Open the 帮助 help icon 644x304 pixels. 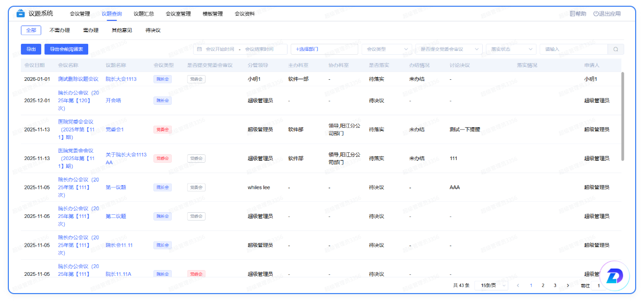pyautogui.click(x=573, y=14)
